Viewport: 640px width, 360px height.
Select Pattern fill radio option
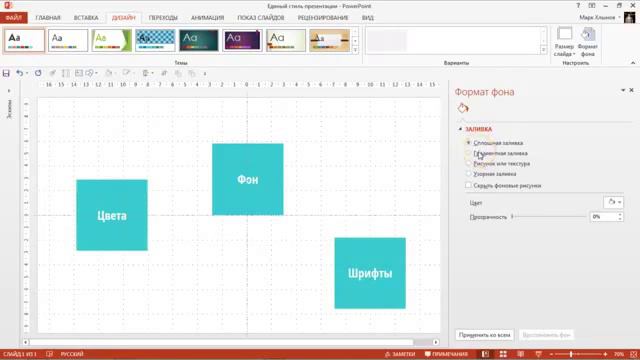(469, 173)
